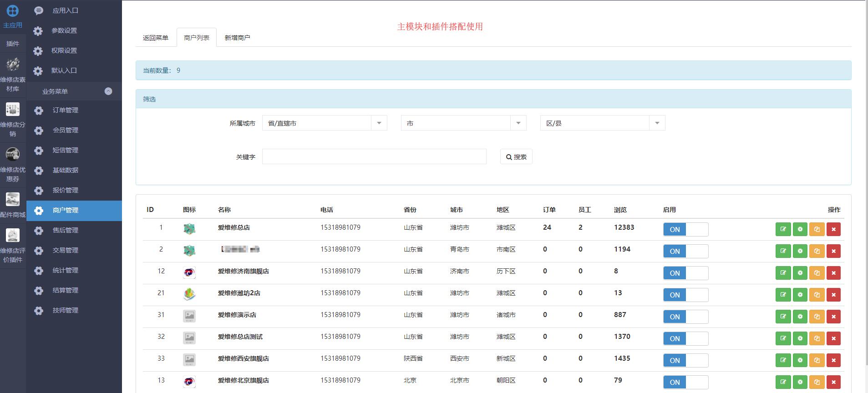The image size is (868, 393).
Task: Delete 爱维修总店 with red X icon
Action: pyautogui.click(x=833, y=229)
